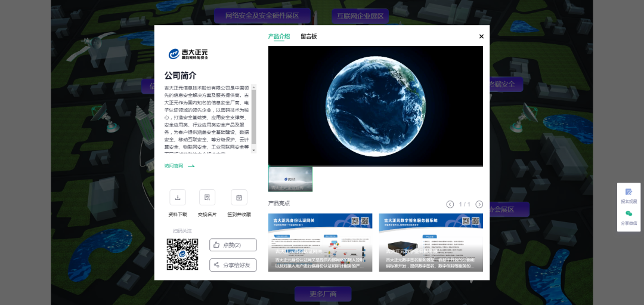Click the 吉大正元 company logo
This screenshot has width=644, height=305.
(188, 54)
